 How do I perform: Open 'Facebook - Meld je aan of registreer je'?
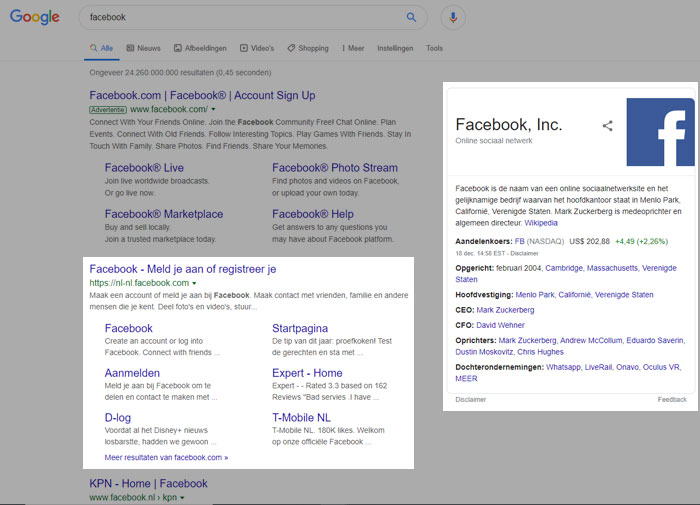click(183, 269)
